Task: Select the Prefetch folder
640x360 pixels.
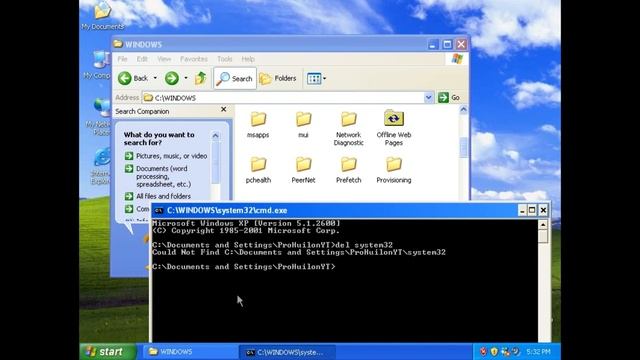Action: tap(349, 170)
